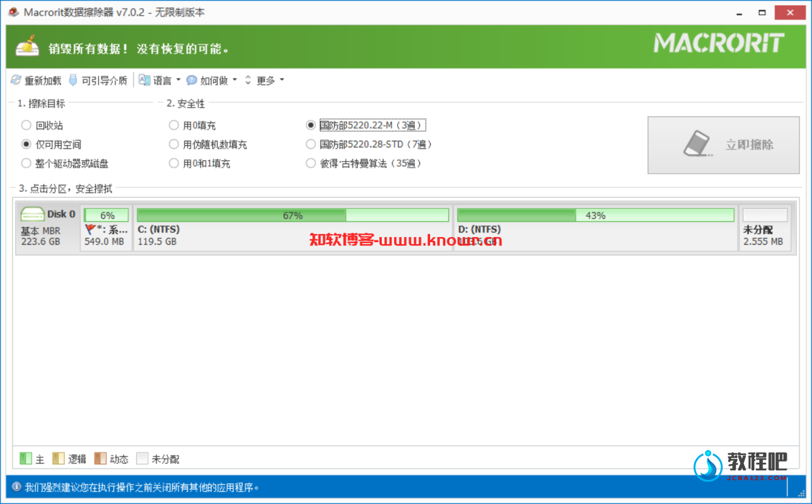Click the broom disk icon in green banner

tap(27, 48)
